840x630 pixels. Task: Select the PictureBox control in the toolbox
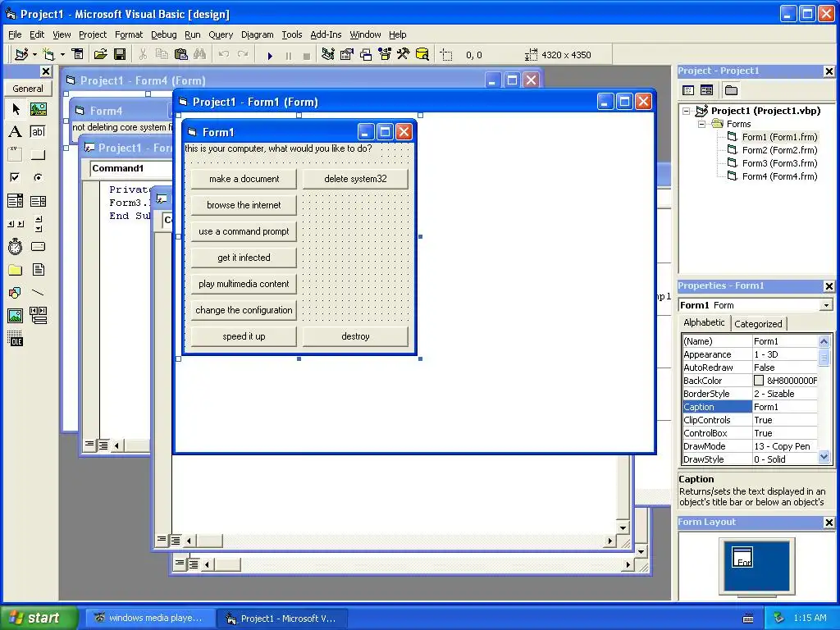38,109
